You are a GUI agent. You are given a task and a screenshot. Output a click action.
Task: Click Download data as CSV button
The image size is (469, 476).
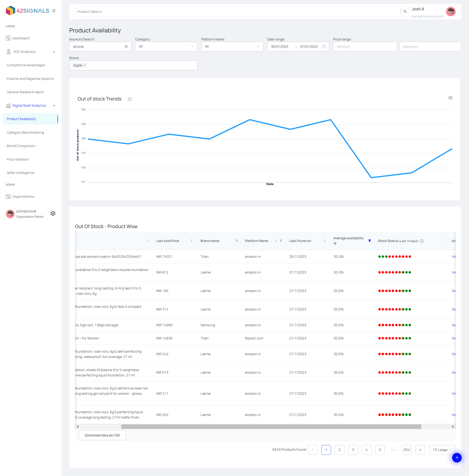coord(102,435)
